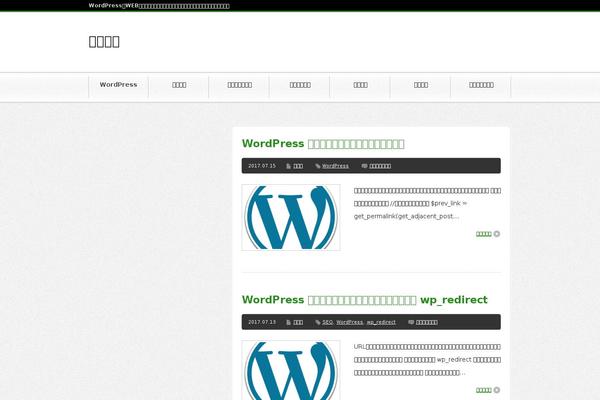The image size is (600, 400).
Task: Open the site title in the header
Action: (x=104, y=41)
